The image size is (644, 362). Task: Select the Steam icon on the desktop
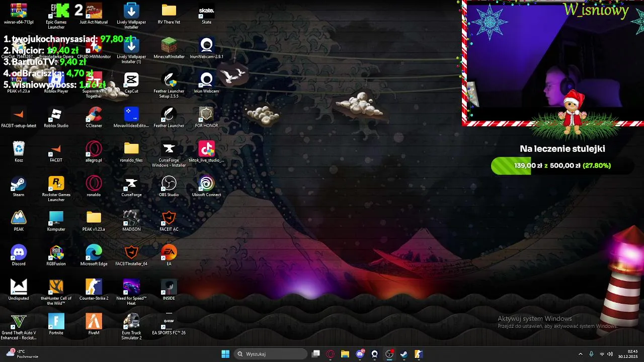[x=19, y=187]
